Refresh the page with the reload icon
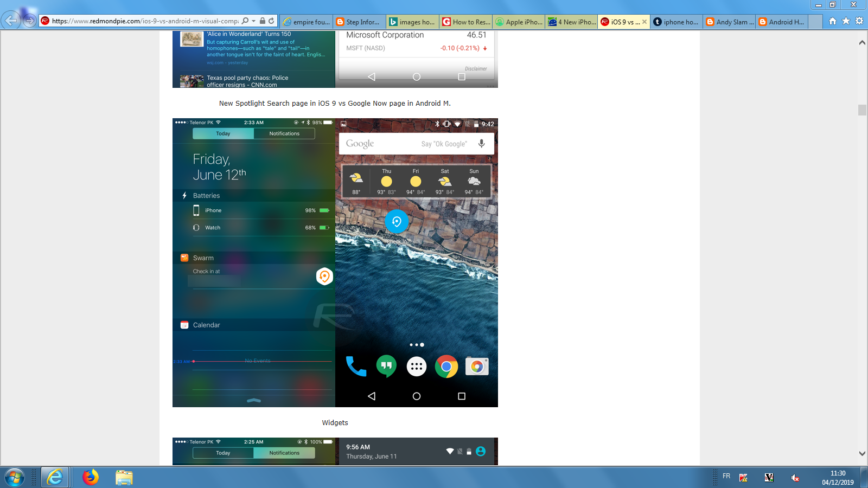 tap(271, 21)
